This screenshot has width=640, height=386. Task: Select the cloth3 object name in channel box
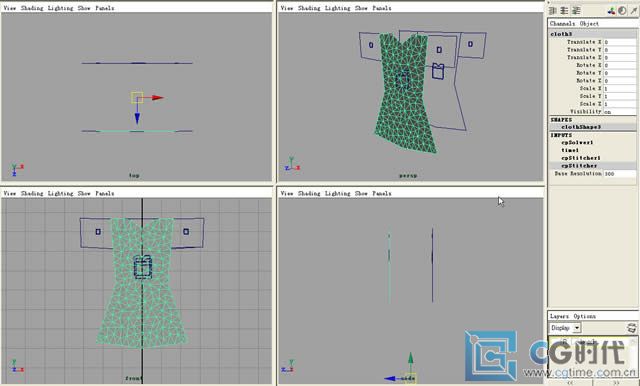561,34
